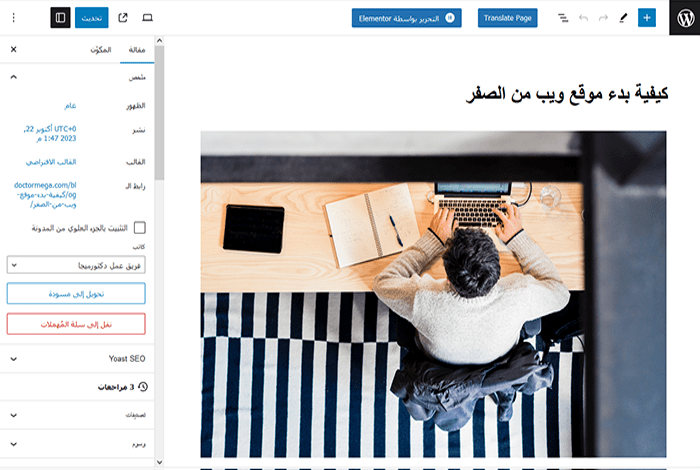Click sidebar scrollbar down arrow

point(159,462)
